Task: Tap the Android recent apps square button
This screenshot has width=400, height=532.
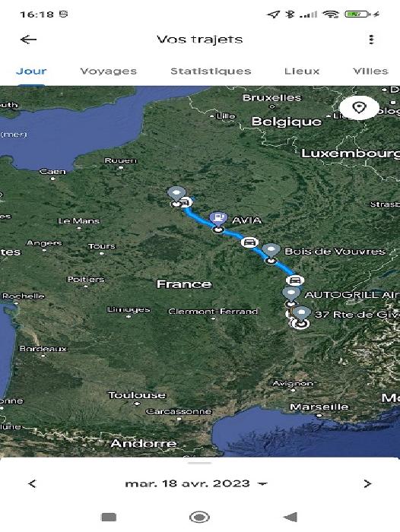Action: [109, 517]
